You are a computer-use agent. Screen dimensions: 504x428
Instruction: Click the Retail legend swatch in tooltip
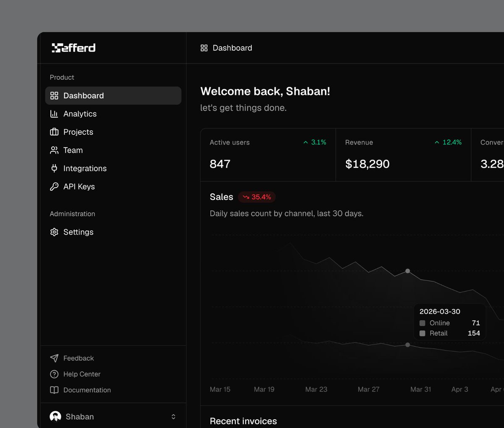click(423, 333)
